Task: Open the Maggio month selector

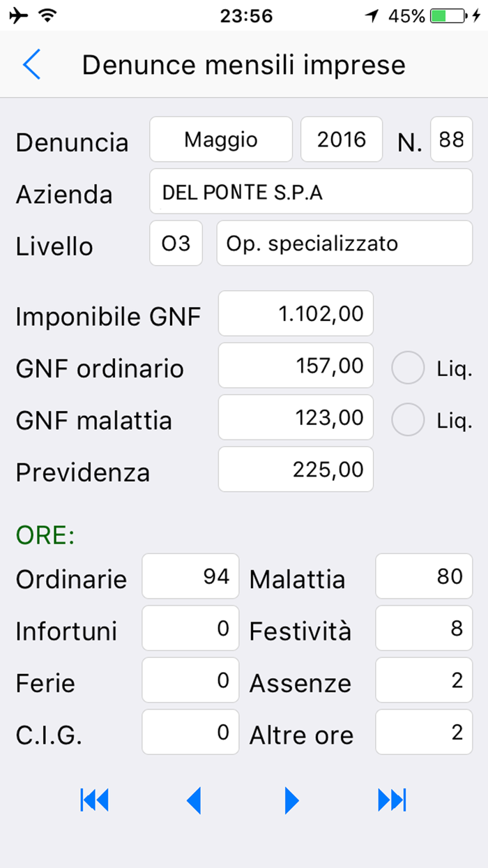Action: click(221, 139)
